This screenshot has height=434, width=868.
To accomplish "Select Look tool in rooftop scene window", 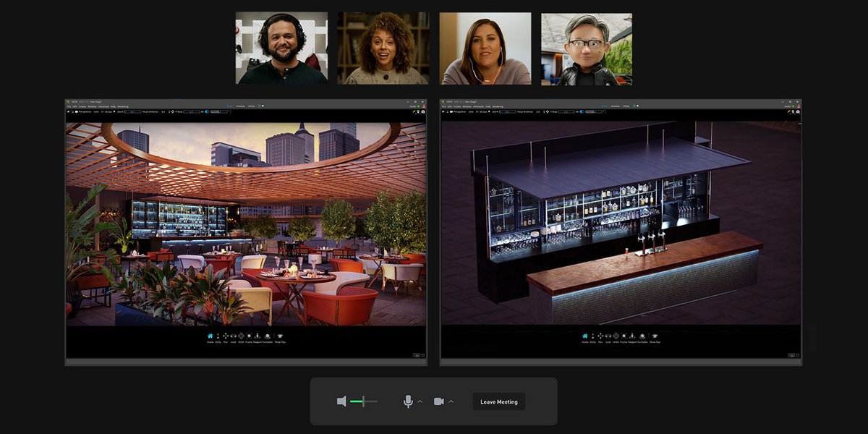I will [x=234, y=337].
